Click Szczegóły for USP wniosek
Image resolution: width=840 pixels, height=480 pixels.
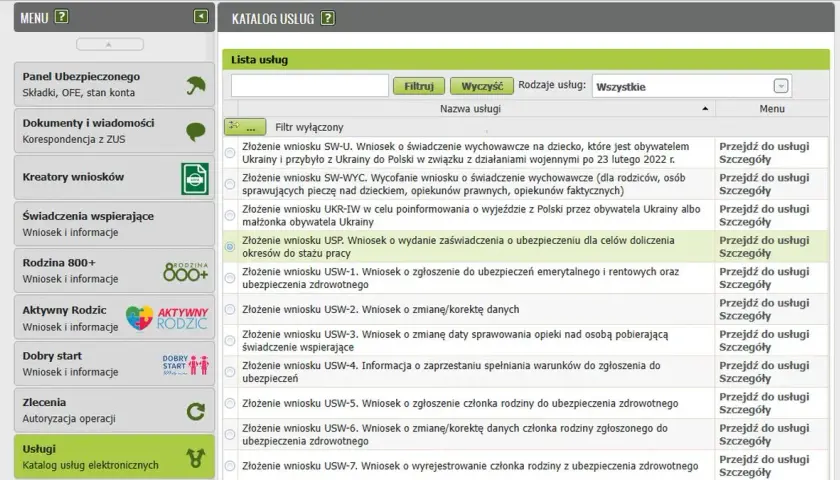click(x=745, y=253)
